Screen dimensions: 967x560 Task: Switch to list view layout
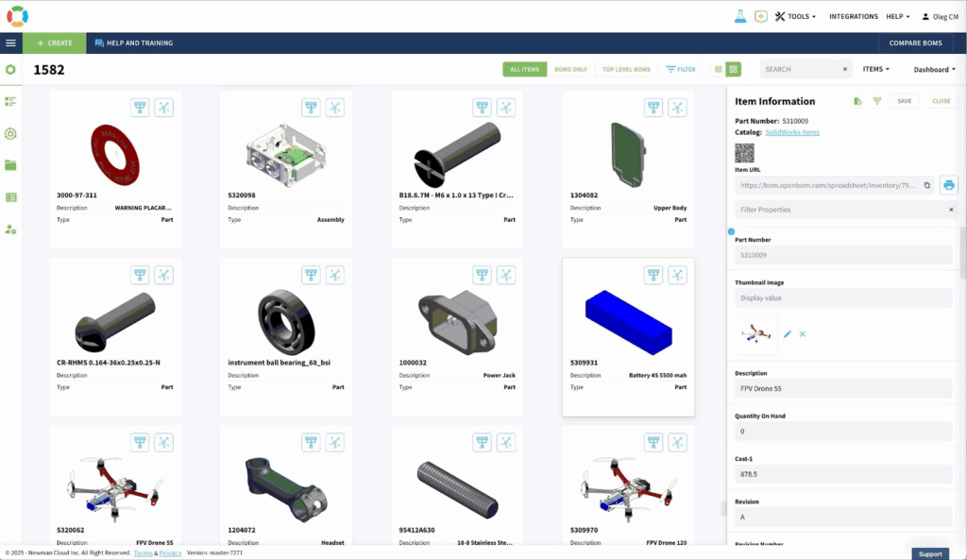coord(718,69)
